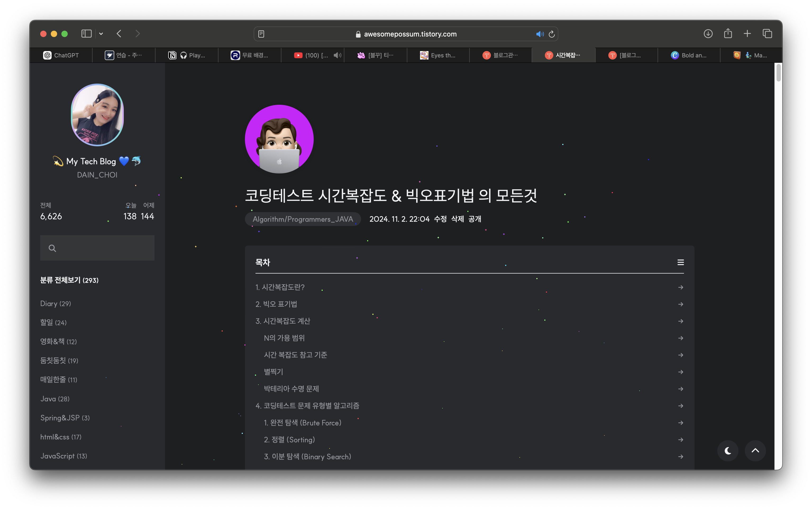This screenshot has width=812, height=509.
Task: Open a new tab with plus icon
Action: pos(747,34)
